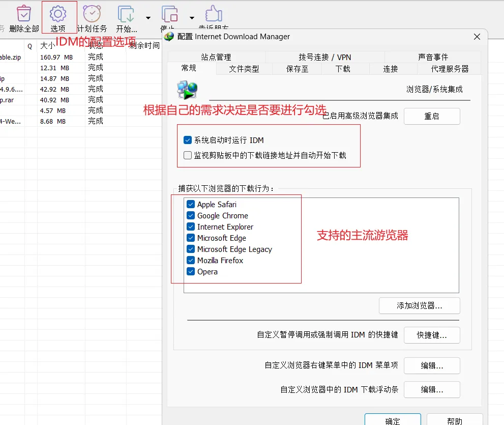The image size is (504, 425).
Task: Click the Q column header
Action: point(30,46)
